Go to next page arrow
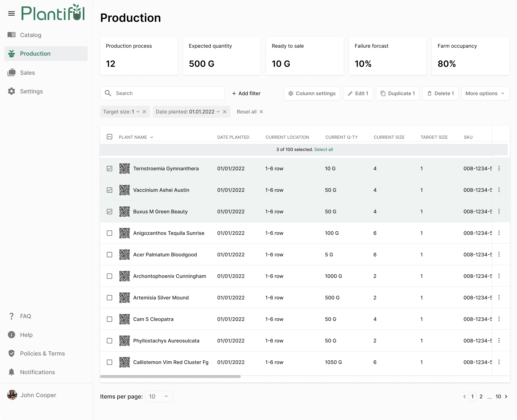Image resolution: width=517 pixels, height=420 pixels. (506, 396)
